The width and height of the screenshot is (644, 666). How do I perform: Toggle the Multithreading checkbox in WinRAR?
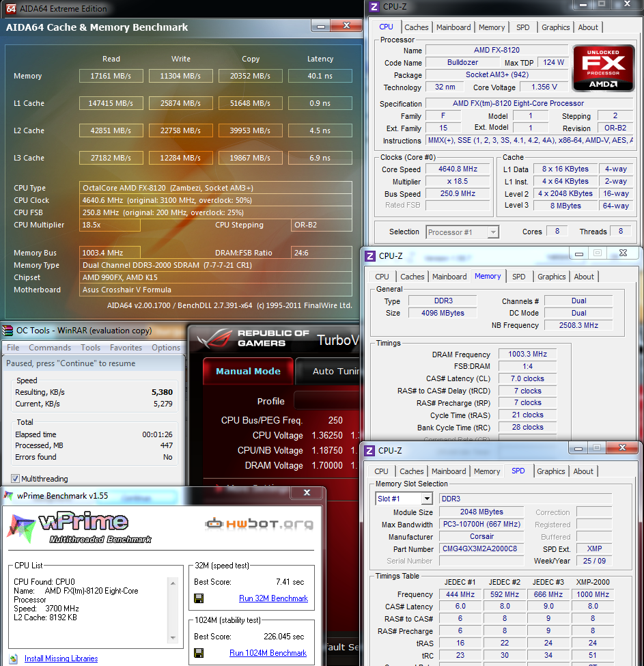[x=15, y=479]
